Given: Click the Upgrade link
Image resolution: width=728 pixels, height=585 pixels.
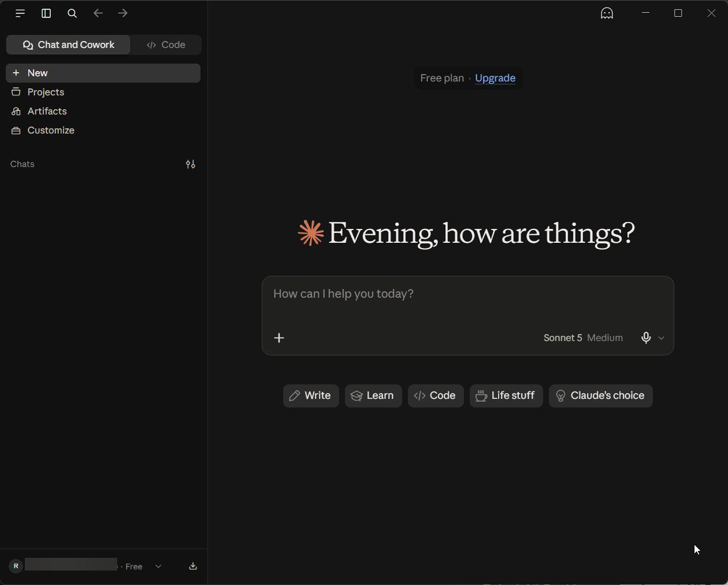Looking at the screenshot, I should click(495, 78).
